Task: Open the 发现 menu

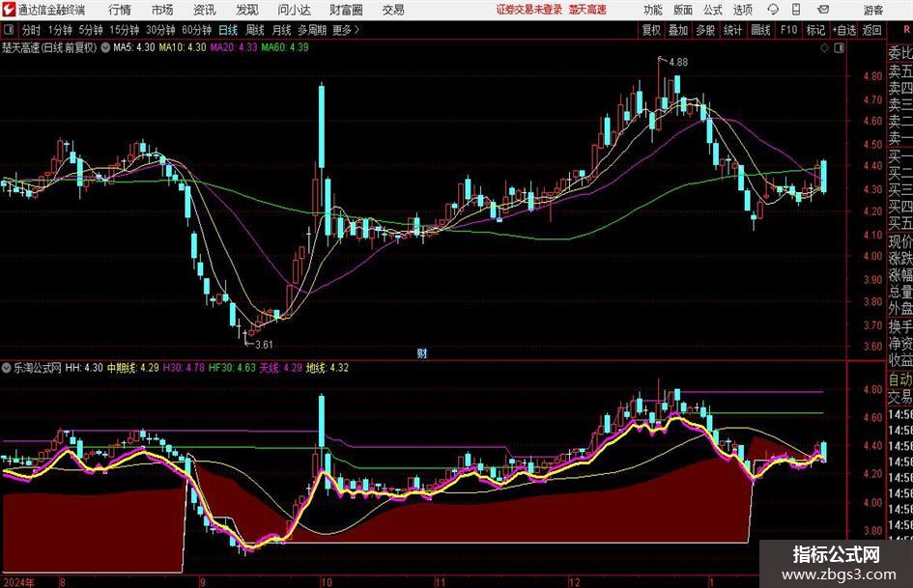Action: point(247,10)
